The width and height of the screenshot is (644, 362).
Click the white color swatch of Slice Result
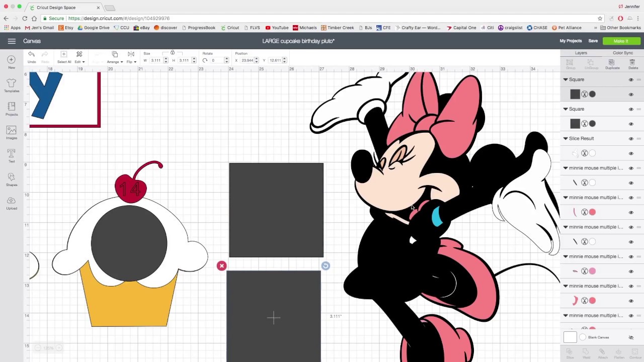click(x=592, y=153)
